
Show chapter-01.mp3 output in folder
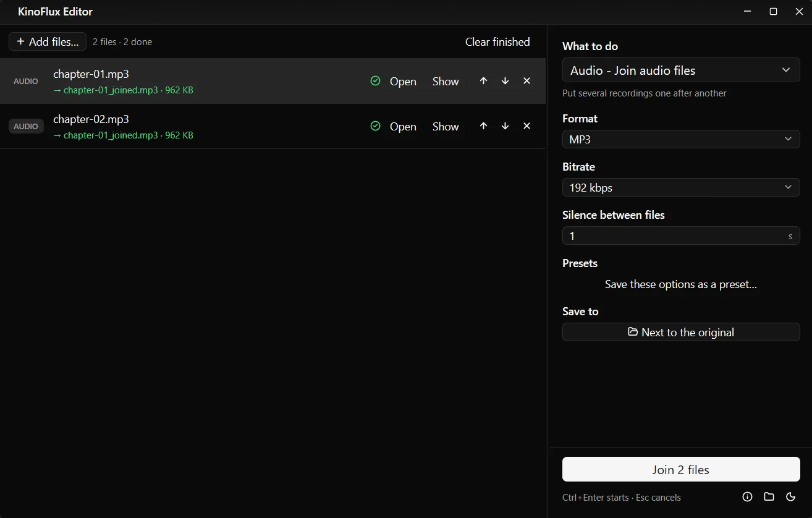coord(446,81)
